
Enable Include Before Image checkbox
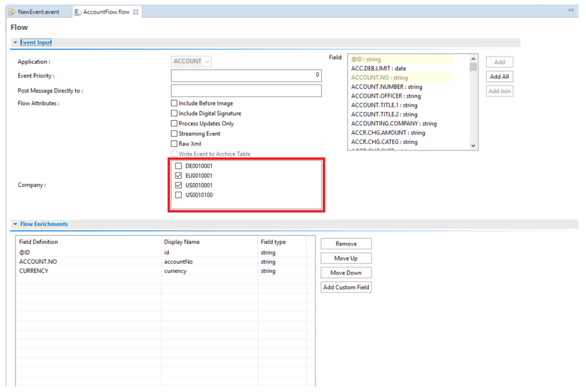click(x=174, y=103)
